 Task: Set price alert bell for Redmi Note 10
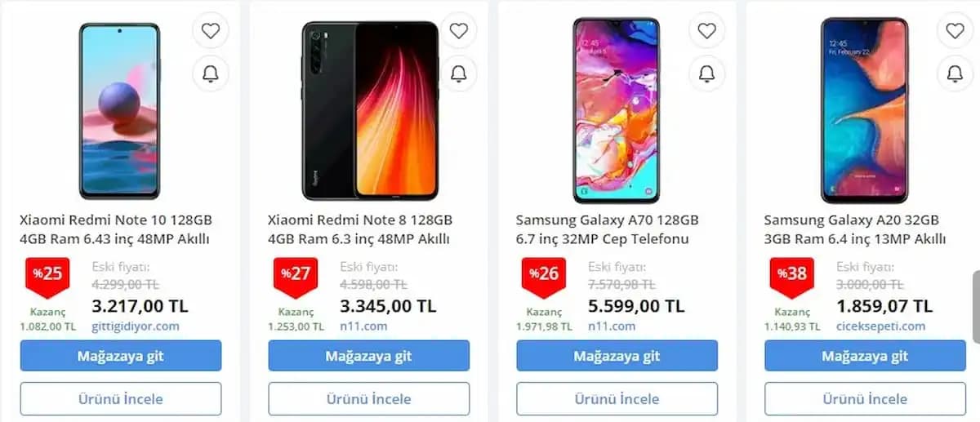pyautogui.click(x=211, y=73)
